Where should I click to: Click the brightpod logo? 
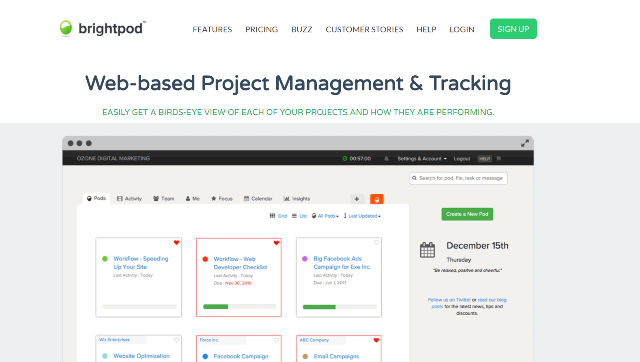103,29
